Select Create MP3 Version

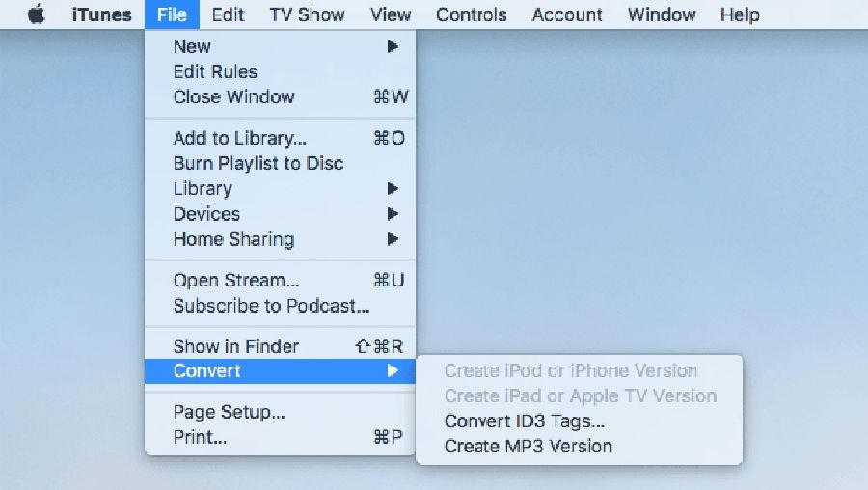coord(579,447)
